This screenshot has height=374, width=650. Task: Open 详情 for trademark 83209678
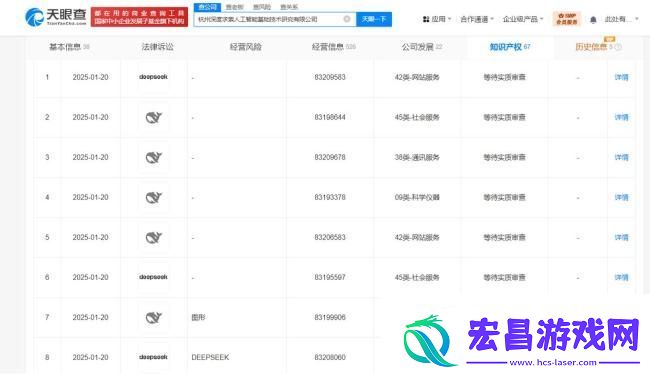[621, 157]
